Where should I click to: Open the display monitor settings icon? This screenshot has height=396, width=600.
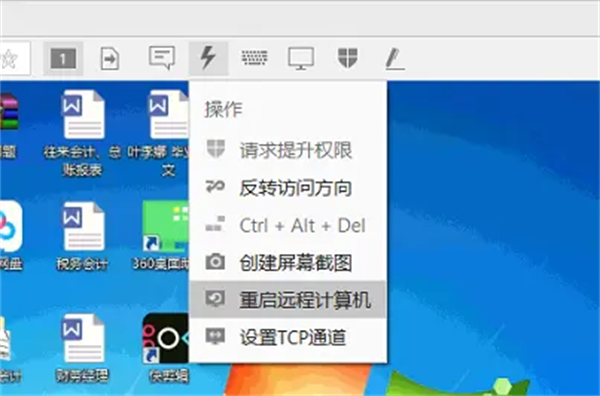(301, 59)
